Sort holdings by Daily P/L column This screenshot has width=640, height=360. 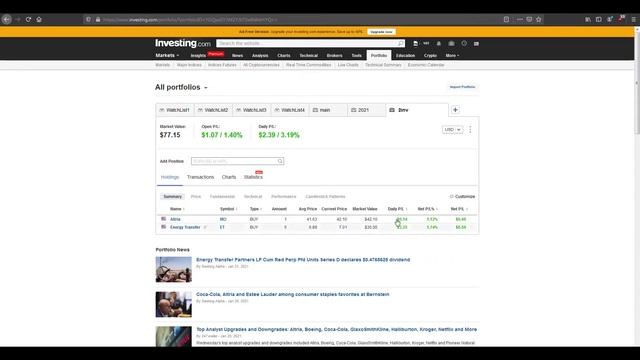(x=397, y=209)
